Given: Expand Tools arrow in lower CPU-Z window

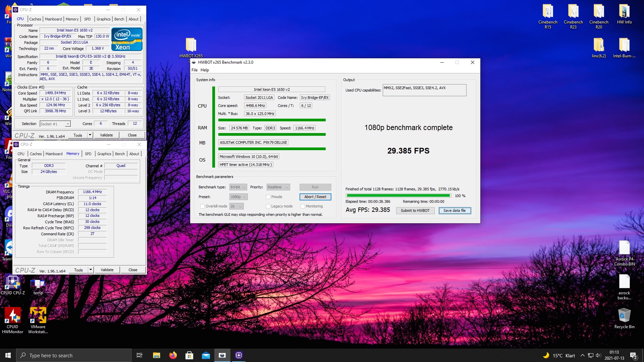Looking at the screenshot, I should (91, 270).
